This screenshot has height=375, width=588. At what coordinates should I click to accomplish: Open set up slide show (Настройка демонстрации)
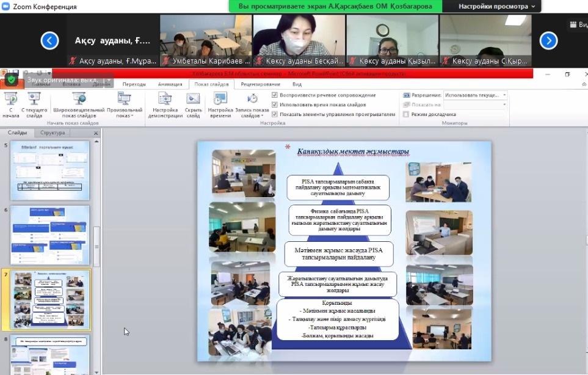[165, 105]
